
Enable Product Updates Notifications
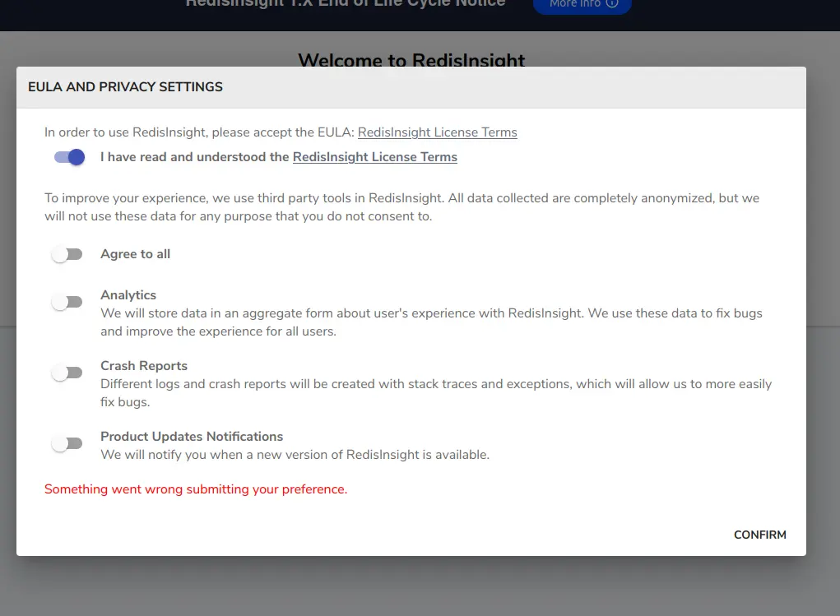point(67,442)
